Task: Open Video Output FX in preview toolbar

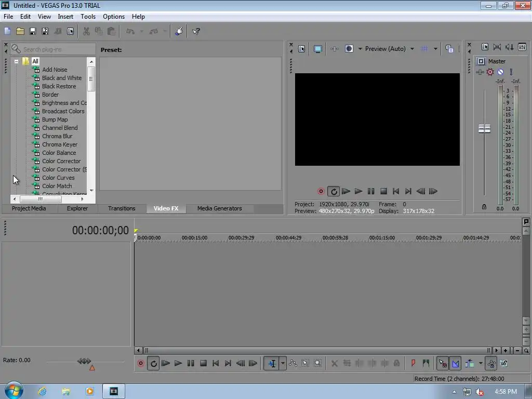Action: tap(334, 49)
